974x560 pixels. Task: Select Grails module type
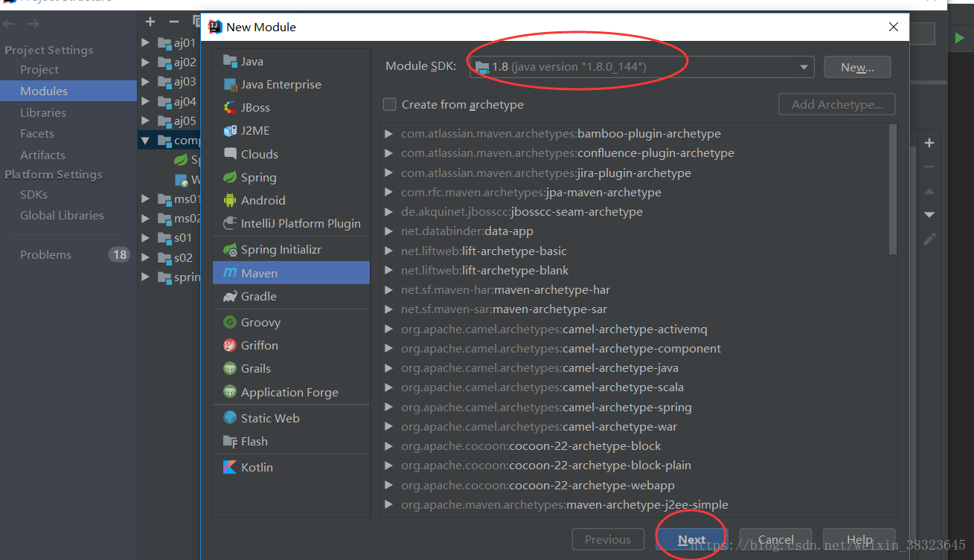click(291, 368)
